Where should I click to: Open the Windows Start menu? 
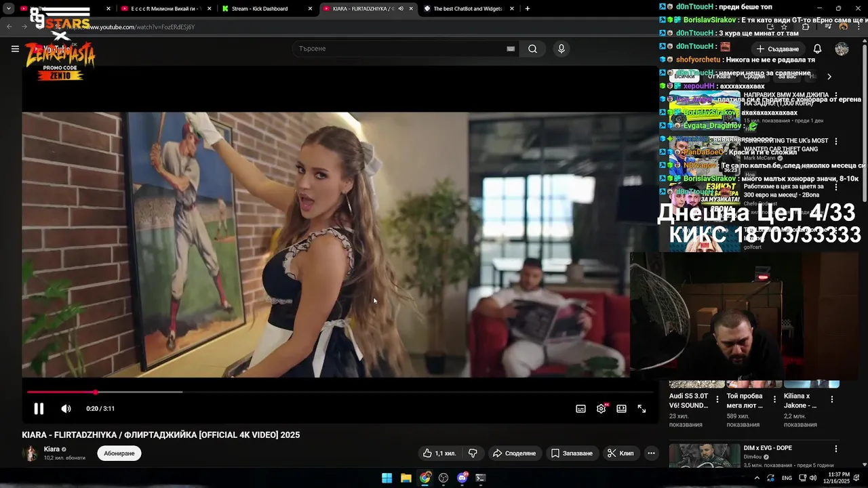(387, 478)
